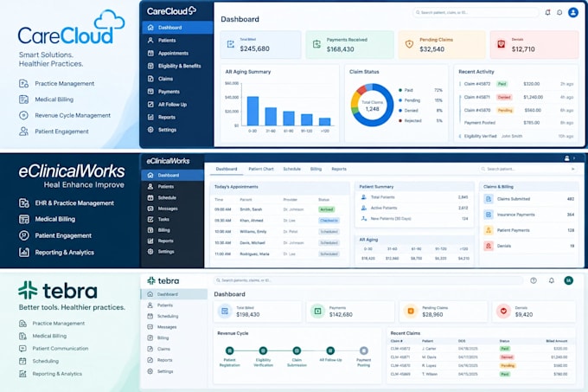Select Dashboard in CareCloud sidebar
The height and width of the screenshot is (392, 588).
coord(177,28)
